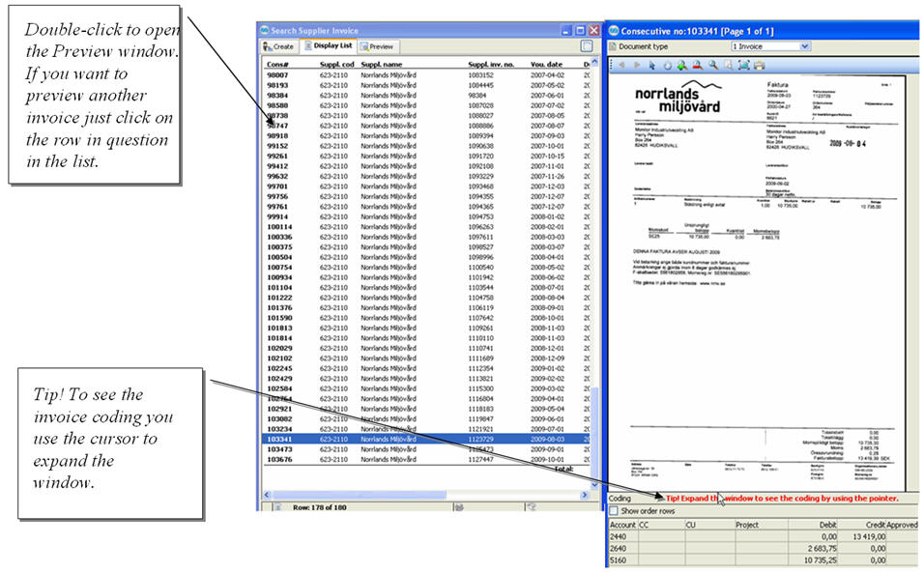Click voucher date 2008-07-01 in the list
This screenshot has width=924, height=573.
(x=547, y=287)
